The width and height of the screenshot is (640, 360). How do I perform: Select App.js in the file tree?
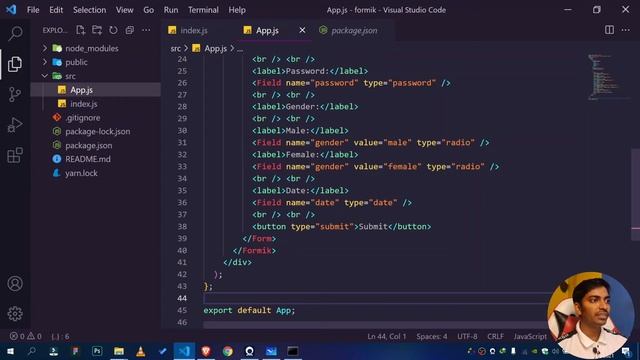pos(96,90)
